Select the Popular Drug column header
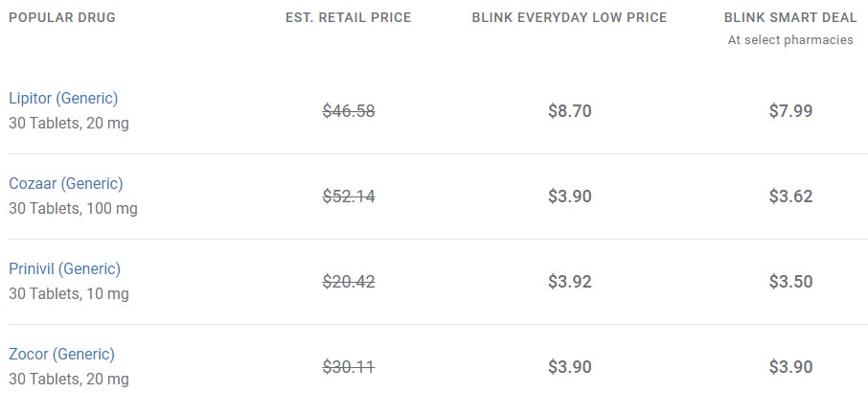Image resolution: width=868 pixels, height=393 pixels. coord(62,17)
